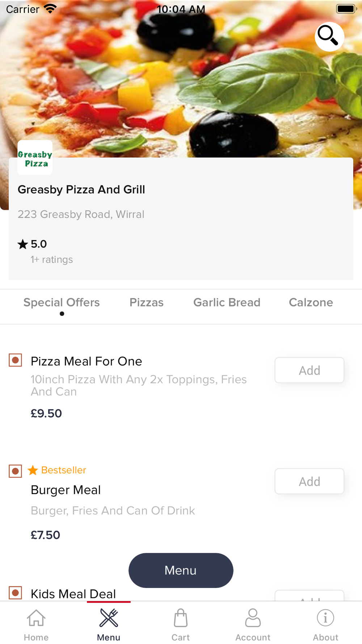Viewport: 362px width, 644px height.
Task: Open the Garlic Bread category tab
Action: coord(227,303)
